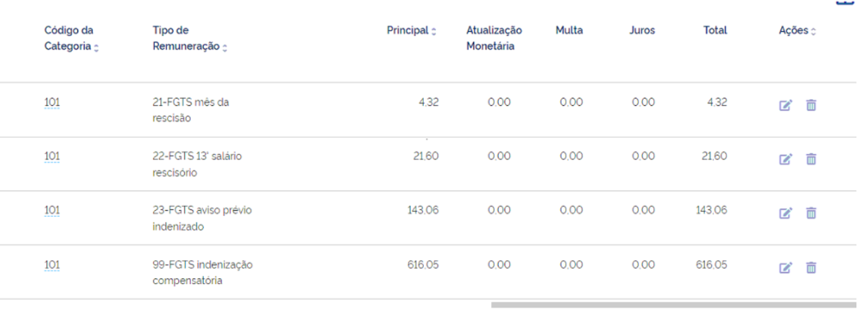
Task: Select the Atualização Monetária column header
Action: [x=494, y=39]
